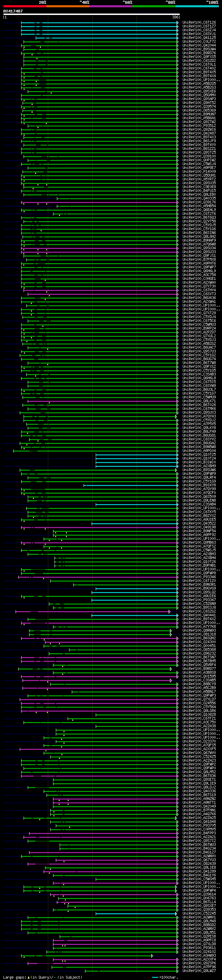Select the AV417407 query name label
The height and width of the screenshot is (980, 222).
[13, 11]
